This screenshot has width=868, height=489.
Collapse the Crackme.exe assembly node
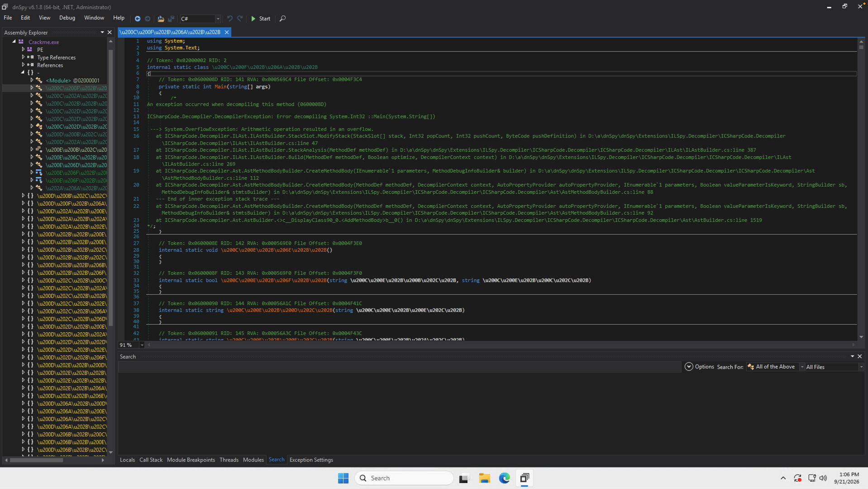click(x=14, y=41)
